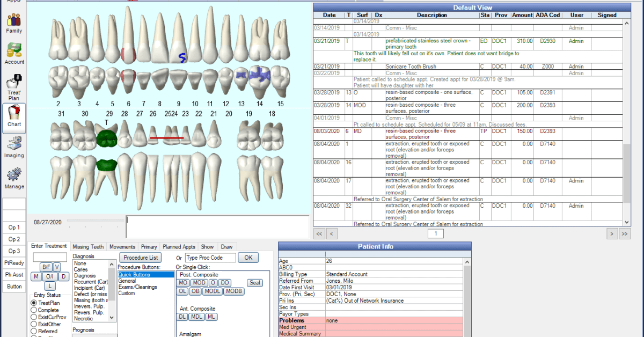The width and height of the screenshot is (644, 337).
Task: Switch to the Missing Teeth tab
Action: tap(88, 246)
